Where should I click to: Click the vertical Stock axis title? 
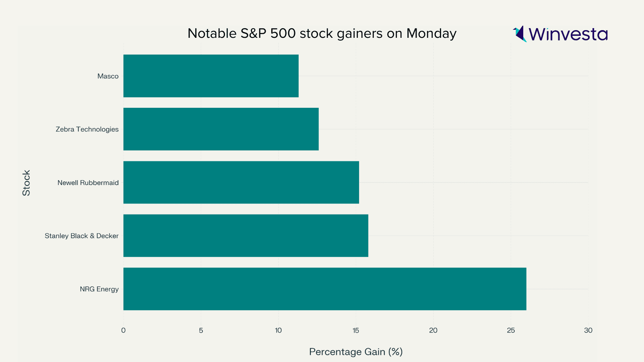(27, 183)
